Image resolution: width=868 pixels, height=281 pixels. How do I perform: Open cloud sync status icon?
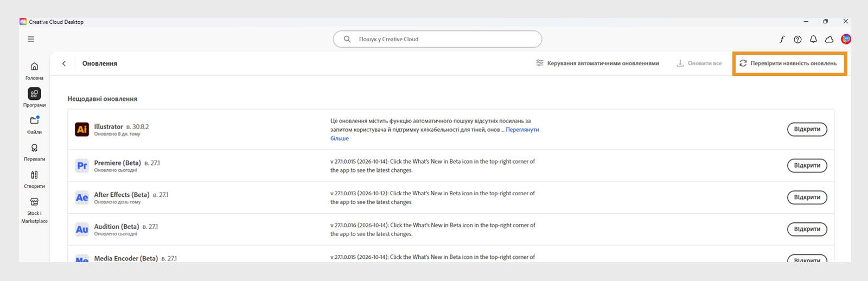[x=829, y=39]
